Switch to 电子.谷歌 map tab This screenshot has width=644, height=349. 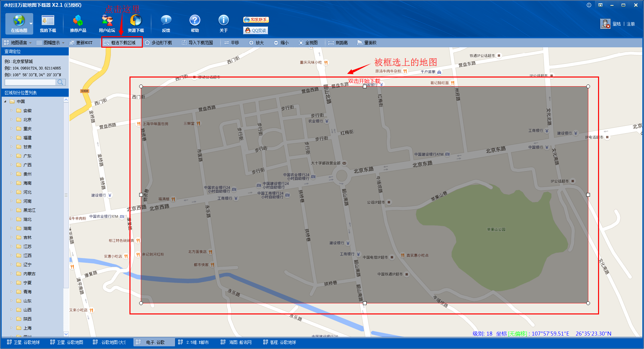tap(154, 342)
